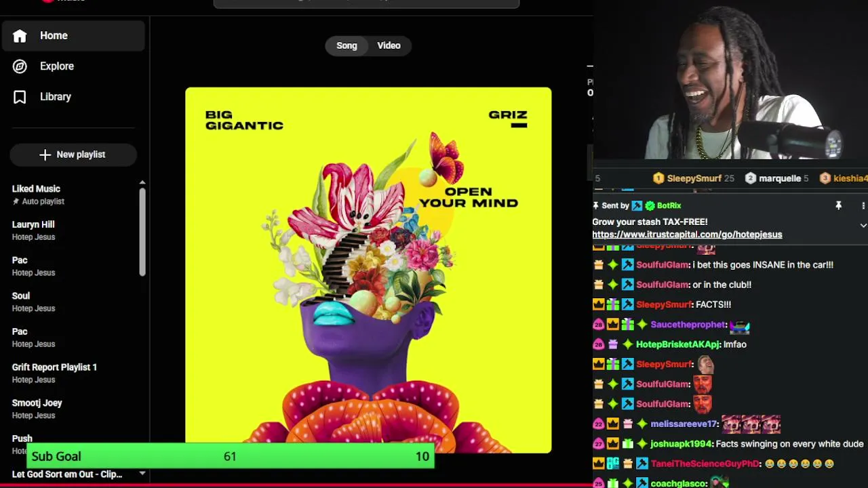Click the chat message "FACTS!!!"

(x=713, y=305)
